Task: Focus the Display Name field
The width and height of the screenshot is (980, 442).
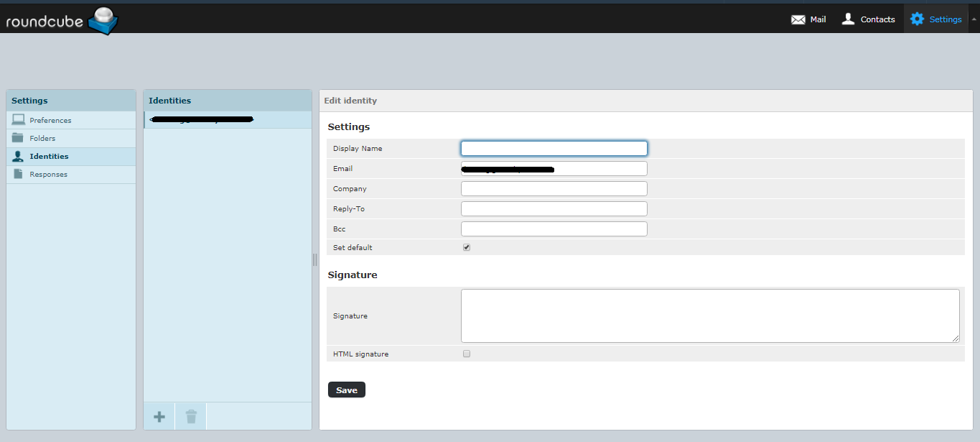Action: (x=554, y=148)
